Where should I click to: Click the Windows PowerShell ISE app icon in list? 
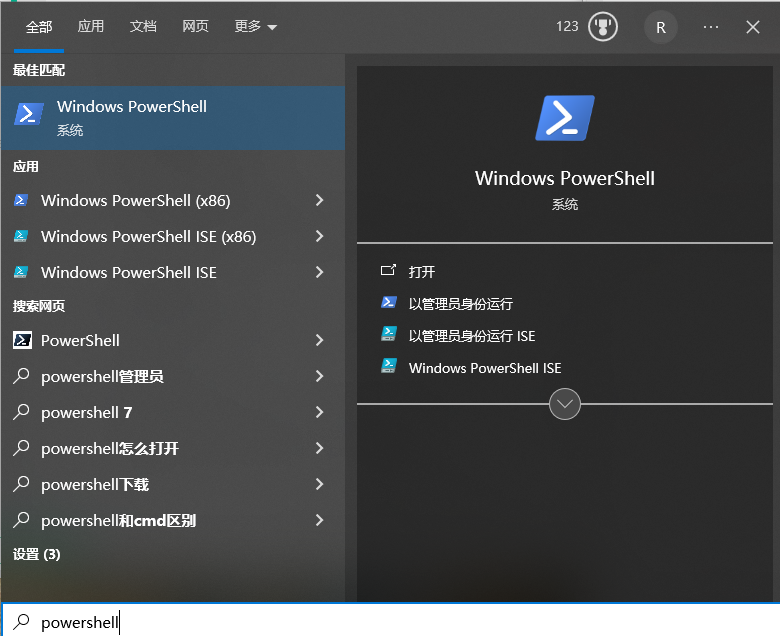click(x=21, y=272)
